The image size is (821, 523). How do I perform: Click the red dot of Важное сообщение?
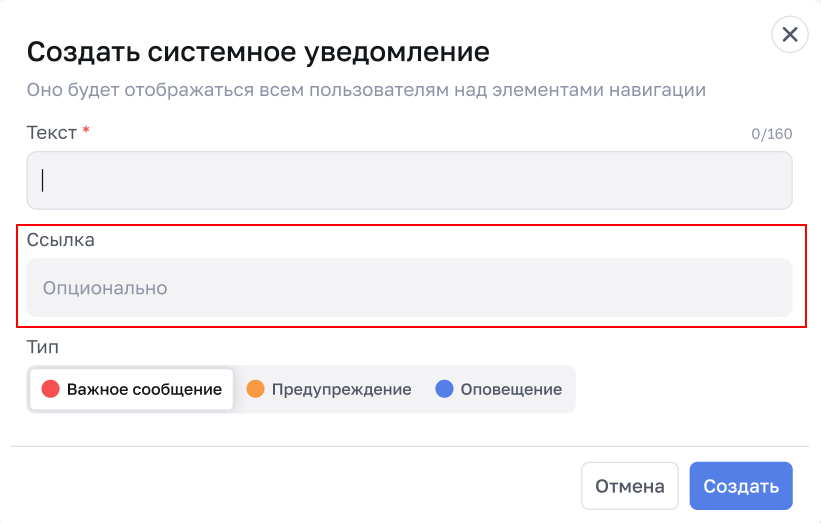point(50,389)
